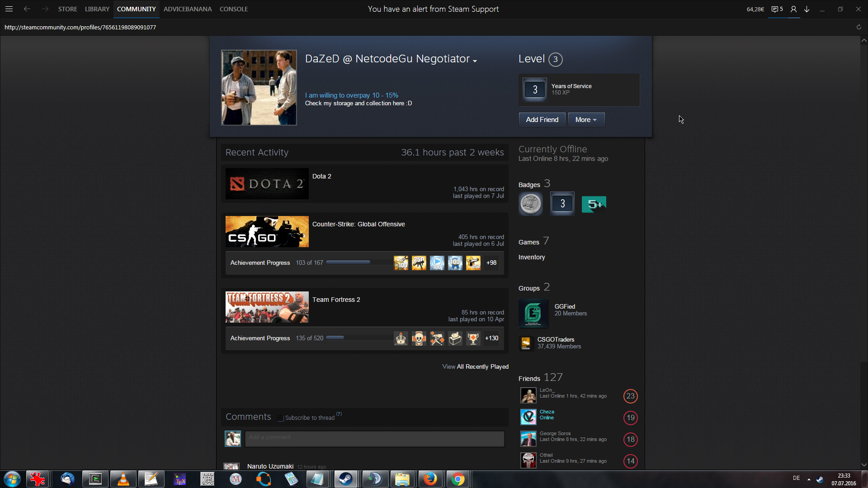Open Firefox from the taskbar

tap(430, 479)
